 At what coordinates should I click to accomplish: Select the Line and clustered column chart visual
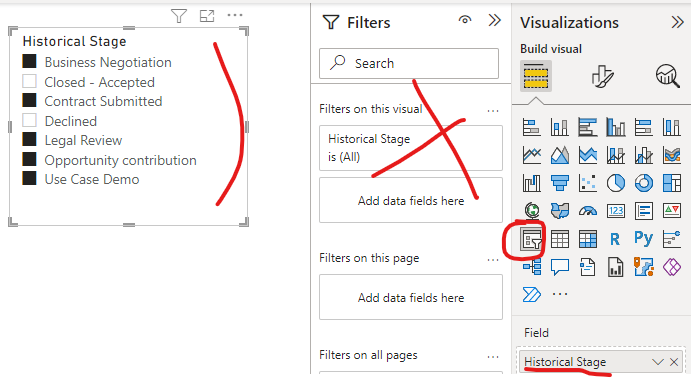coord(643,155)
